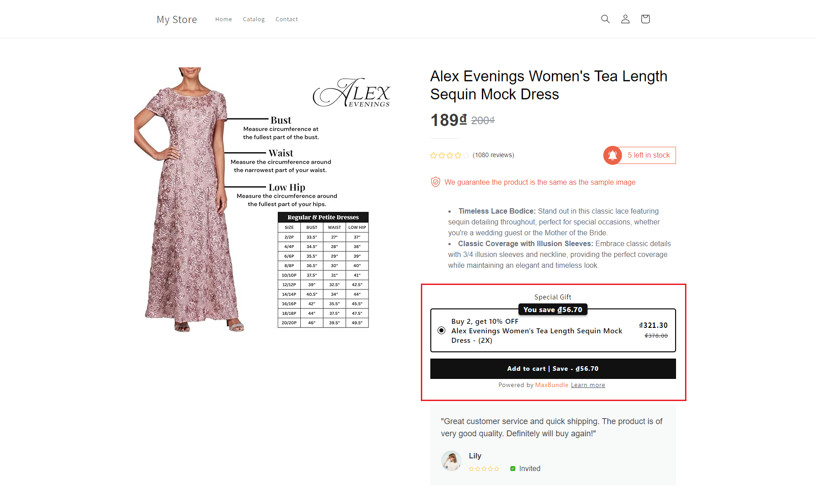Click the Alex Evenings product title
The height and width of the screenshot is (504, 816).
(x=549, y=85)
